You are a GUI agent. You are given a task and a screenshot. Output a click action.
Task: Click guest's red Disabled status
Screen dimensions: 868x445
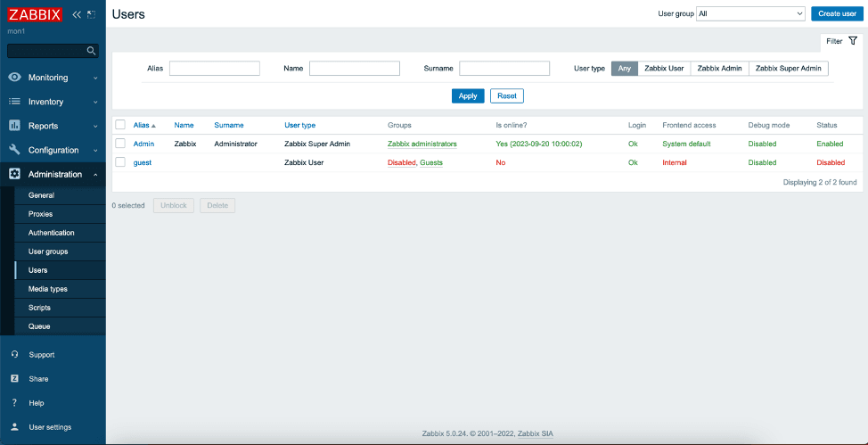[x=831, y=162]
